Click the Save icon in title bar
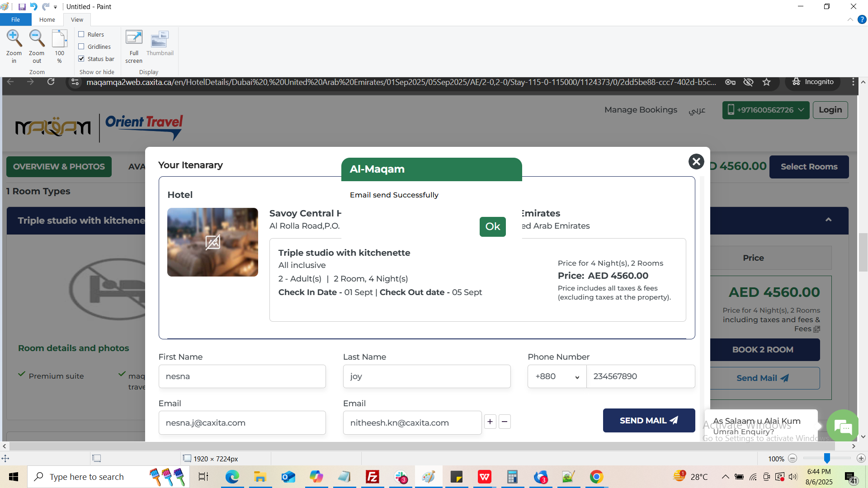This screenshot has height=488, width=868. (22, 7)
